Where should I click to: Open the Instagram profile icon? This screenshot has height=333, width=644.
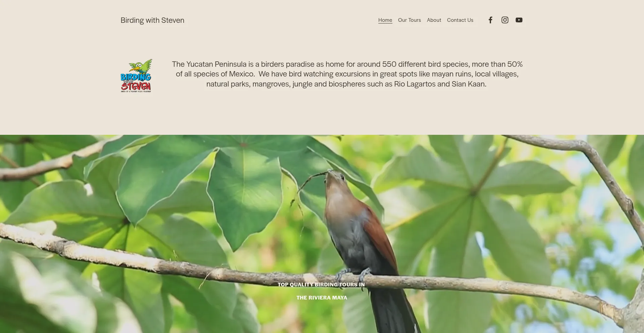(505, 20)
